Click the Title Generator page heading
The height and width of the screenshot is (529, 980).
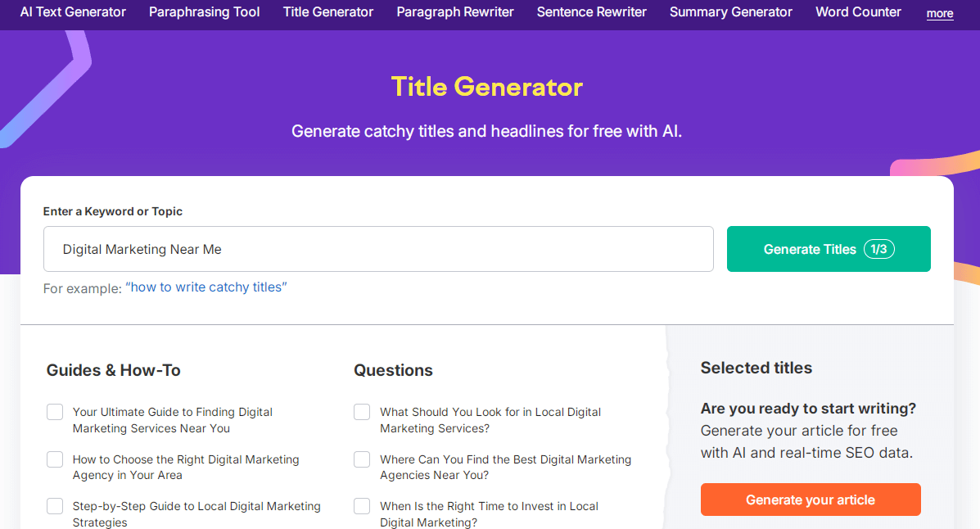point(487,87)
